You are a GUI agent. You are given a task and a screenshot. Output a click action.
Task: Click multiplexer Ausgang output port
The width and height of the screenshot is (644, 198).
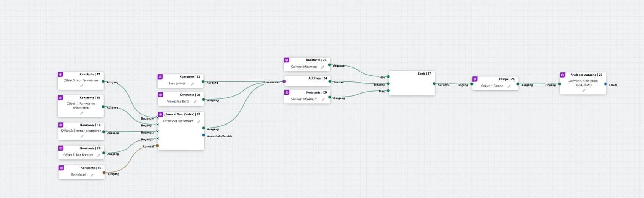pos(203,128)
